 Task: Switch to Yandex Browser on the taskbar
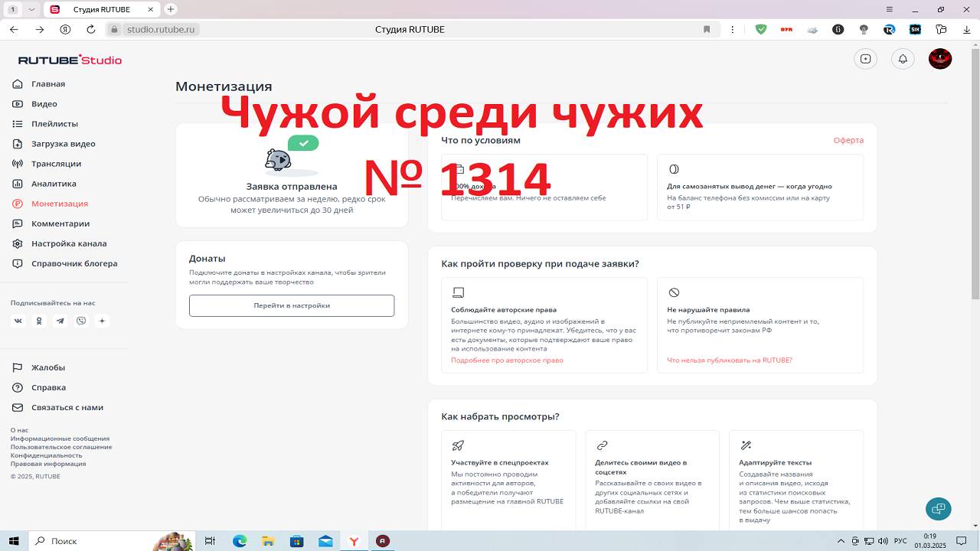(354, 541)
